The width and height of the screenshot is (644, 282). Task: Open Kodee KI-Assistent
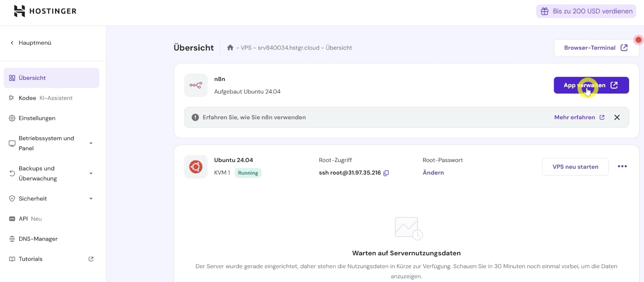51,98
